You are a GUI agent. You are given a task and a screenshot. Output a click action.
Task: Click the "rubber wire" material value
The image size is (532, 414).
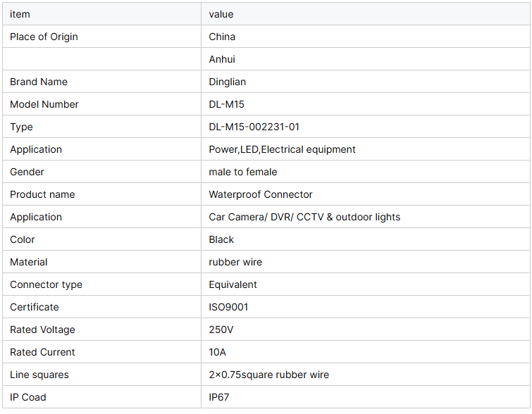click(235, 262)
